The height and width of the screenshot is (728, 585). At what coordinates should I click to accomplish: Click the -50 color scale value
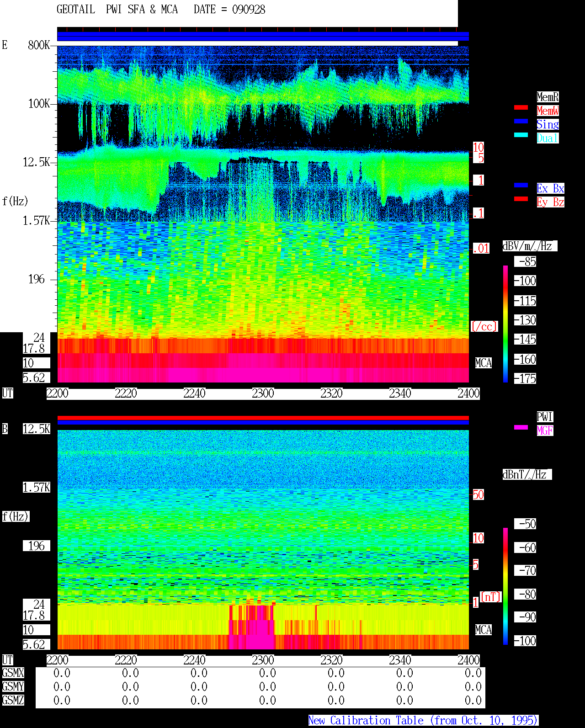coord(526,524)
